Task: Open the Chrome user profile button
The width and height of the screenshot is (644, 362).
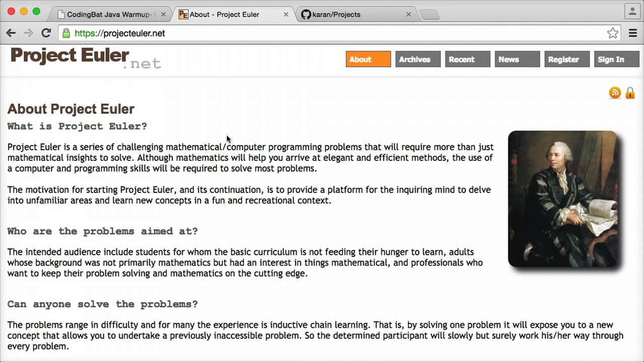Action: 631,11
